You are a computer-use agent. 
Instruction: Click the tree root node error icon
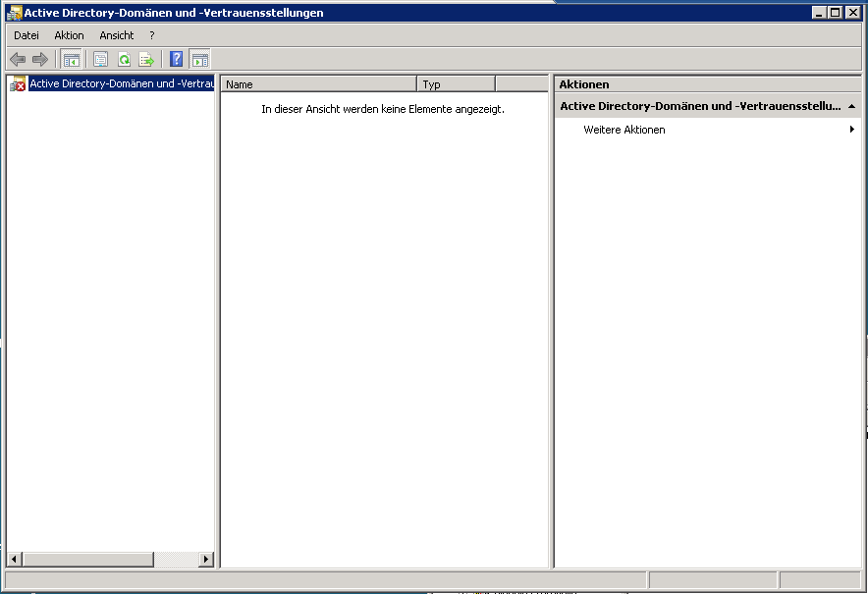(18, 83)
